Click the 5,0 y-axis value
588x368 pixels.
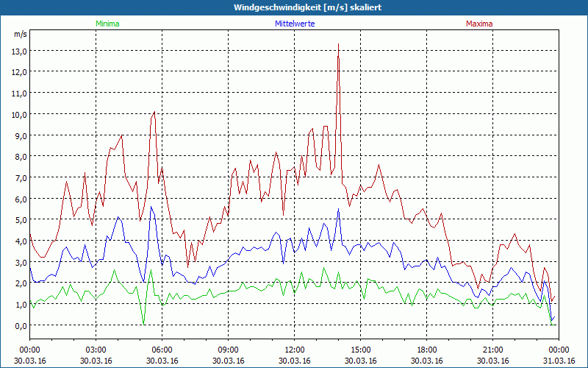pos(21,220)
